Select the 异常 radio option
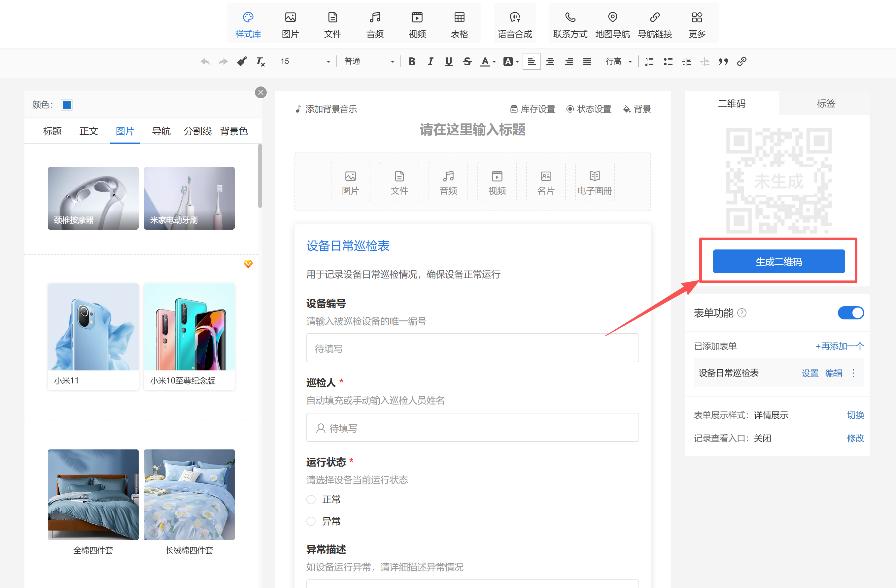 coord(311,521)
